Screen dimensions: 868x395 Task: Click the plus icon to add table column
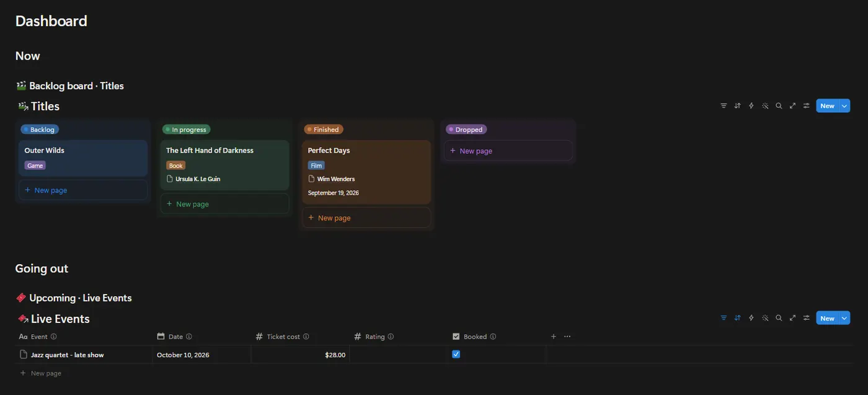(x=554, y=337)
